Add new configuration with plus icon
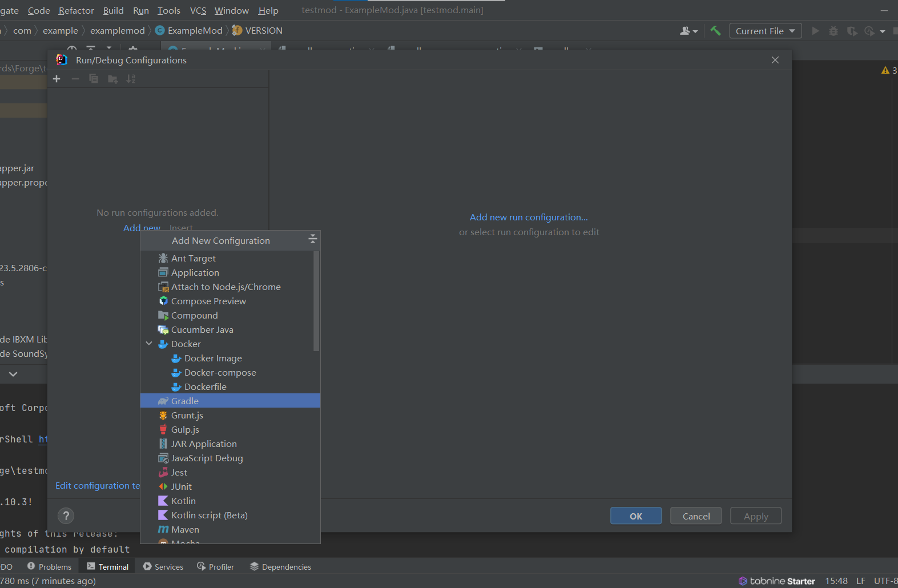The width and height of the screenshot is (898, 588). pyautogui.click(x=57, y=79)
